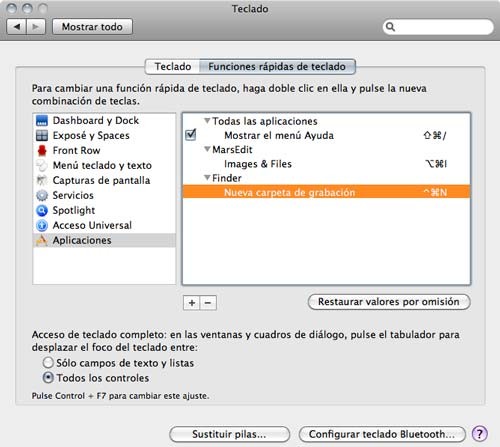Select Todos los controles radio button

(x=48, y=378)
